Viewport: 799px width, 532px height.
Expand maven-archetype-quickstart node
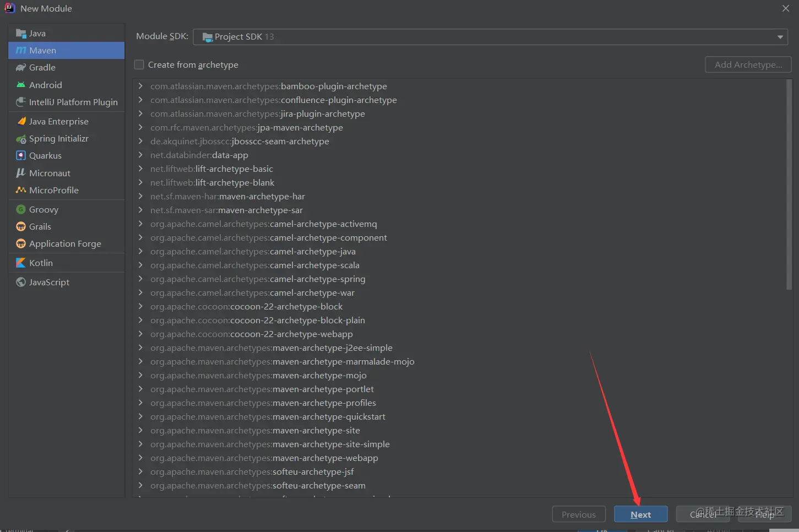pos(141,416)
